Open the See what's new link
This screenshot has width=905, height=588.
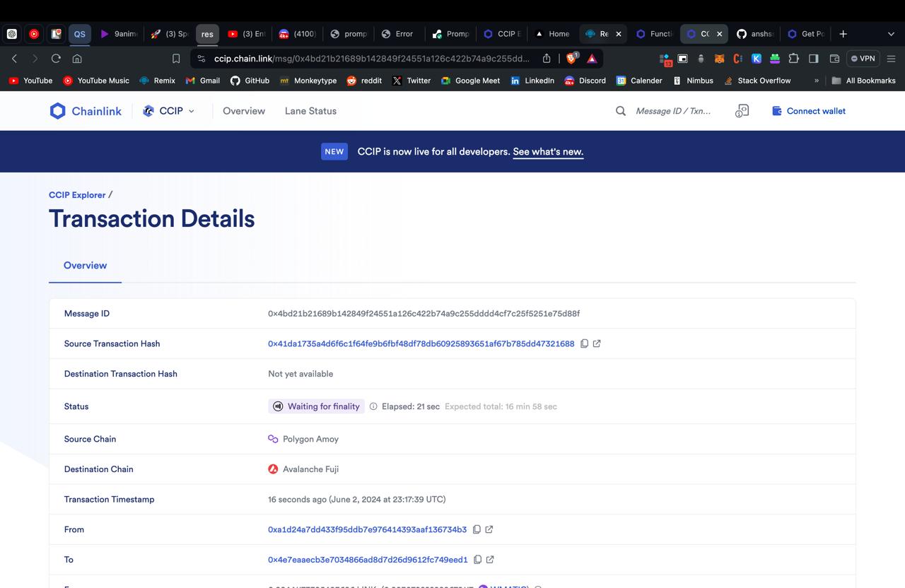(548, 151)
